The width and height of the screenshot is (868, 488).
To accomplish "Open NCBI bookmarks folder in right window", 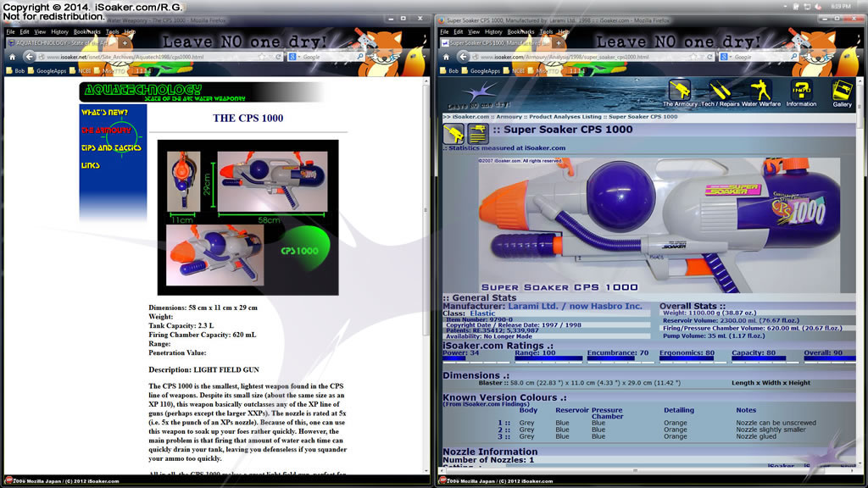I will tap(515, 71).
